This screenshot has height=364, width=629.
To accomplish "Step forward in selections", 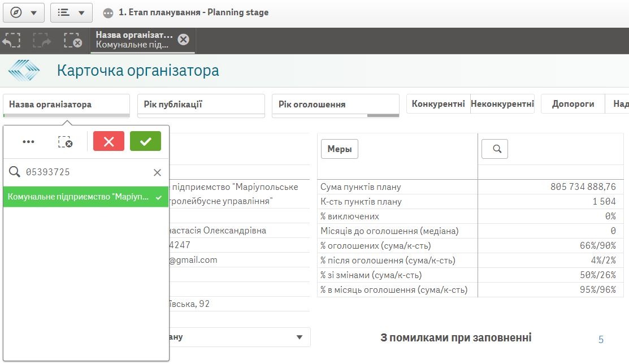I will coord(42,41).
